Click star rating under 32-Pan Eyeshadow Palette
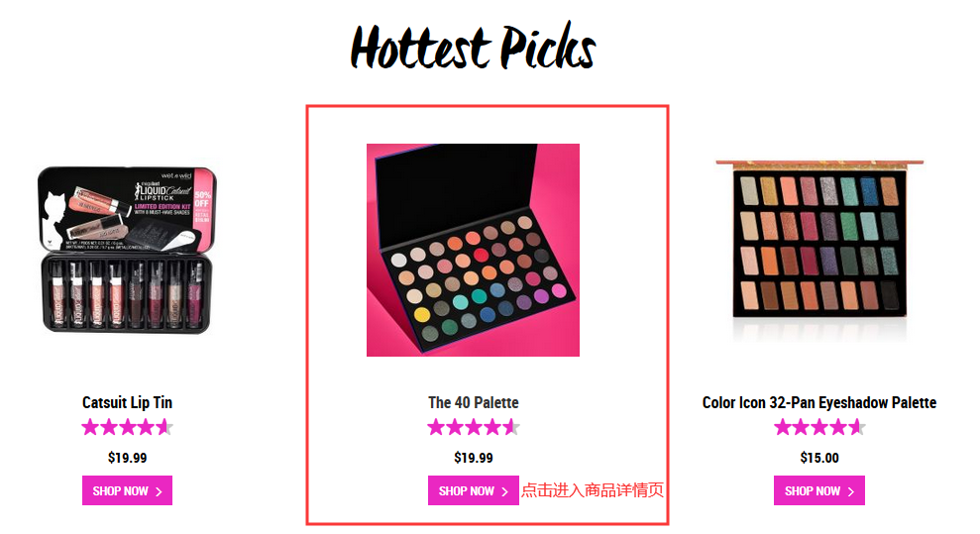 (819, 428)
